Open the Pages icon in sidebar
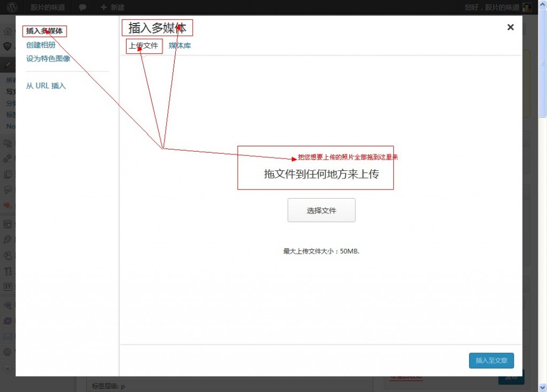 click(x=7, y=174)
